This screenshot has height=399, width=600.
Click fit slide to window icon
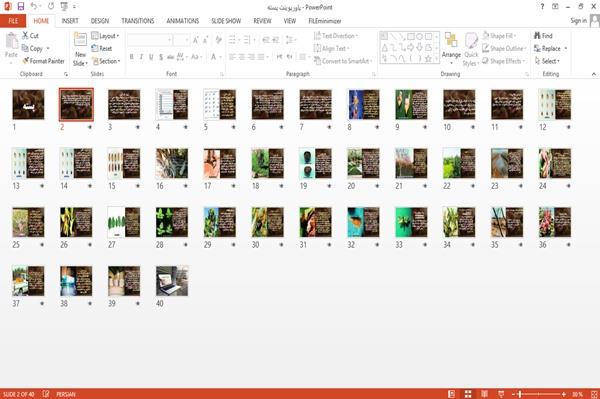point(594,394)
